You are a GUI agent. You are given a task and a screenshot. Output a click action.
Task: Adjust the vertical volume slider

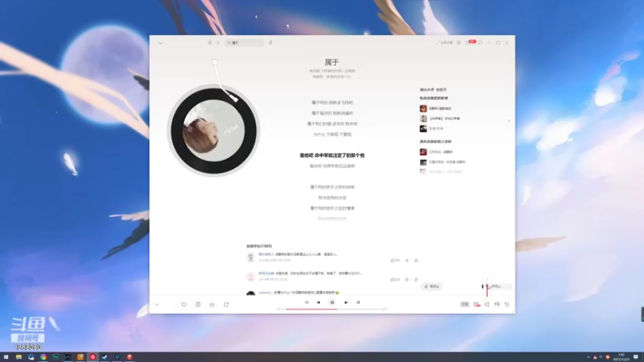[487, 287]
